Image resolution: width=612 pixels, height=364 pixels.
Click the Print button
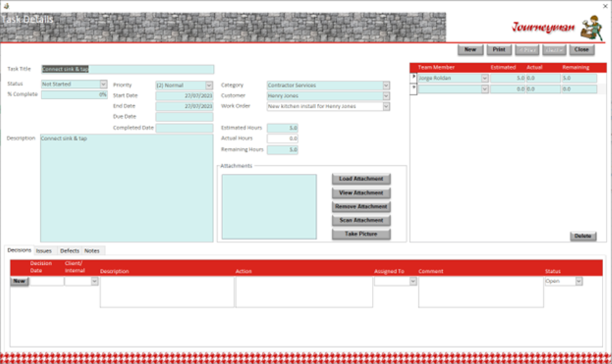(499, 50)
